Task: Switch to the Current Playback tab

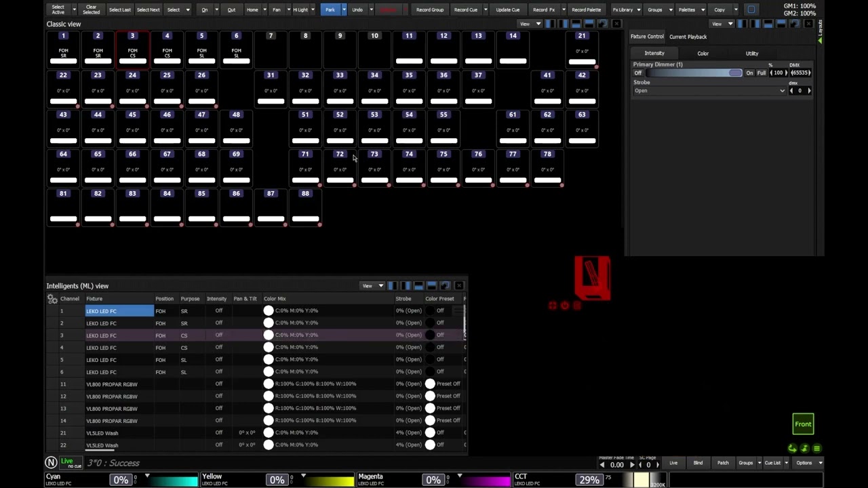Action: tap(688, 37)
